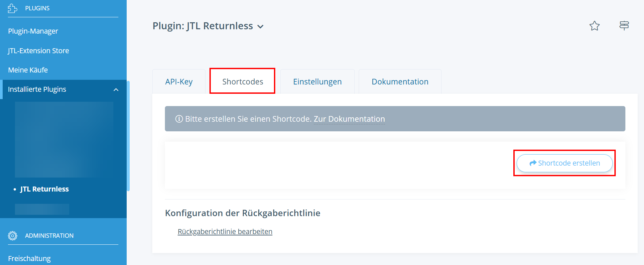Open the plugin title dropdown chevron
This screenshot has height=265, width=644.
point(261,27)
